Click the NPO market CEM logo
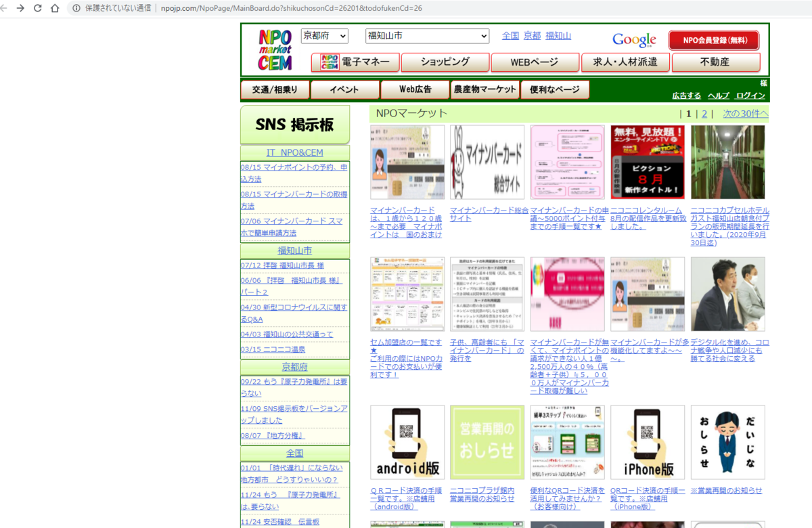The width and height of the screenshot is (812, 528). [x=275, y=49]
